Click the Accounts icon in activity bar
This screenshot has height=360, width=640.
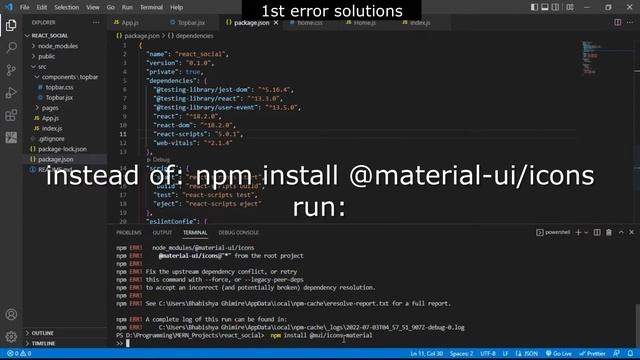(11, 315)
